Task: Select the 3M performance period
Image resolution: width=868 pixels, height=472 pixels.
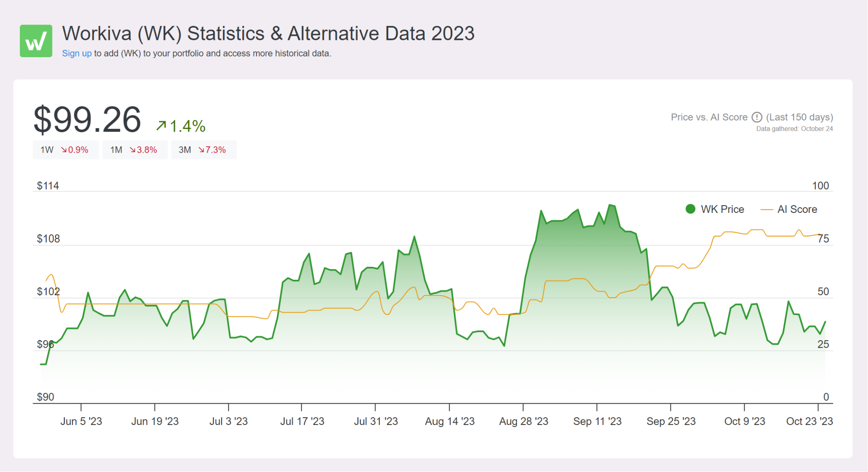Action: click(203, 150)
